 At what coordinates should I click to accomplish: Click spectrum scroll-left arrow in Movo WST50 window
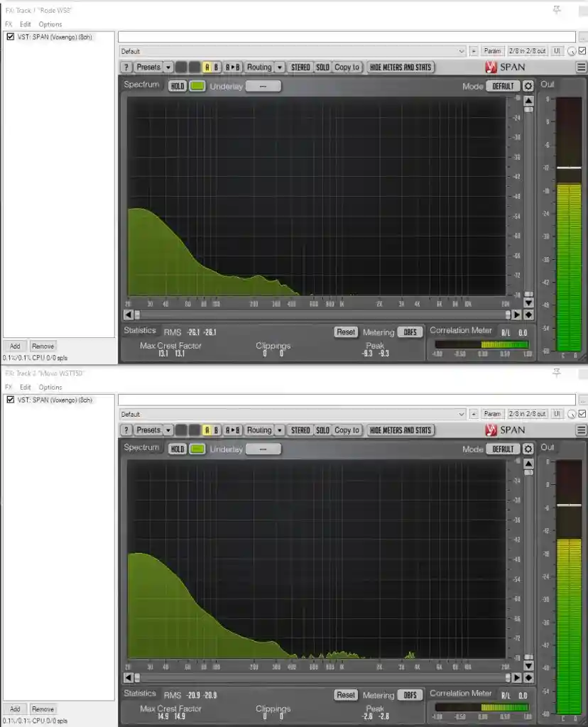pyautogui.click(x=129, y=678)
